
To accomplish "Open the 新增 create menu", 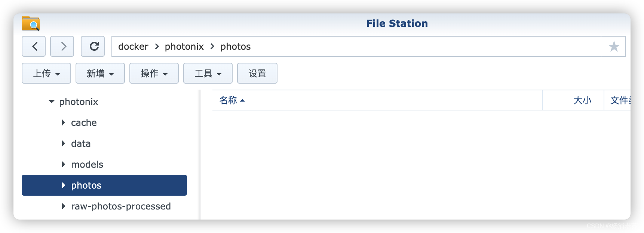I will [100, 73].
